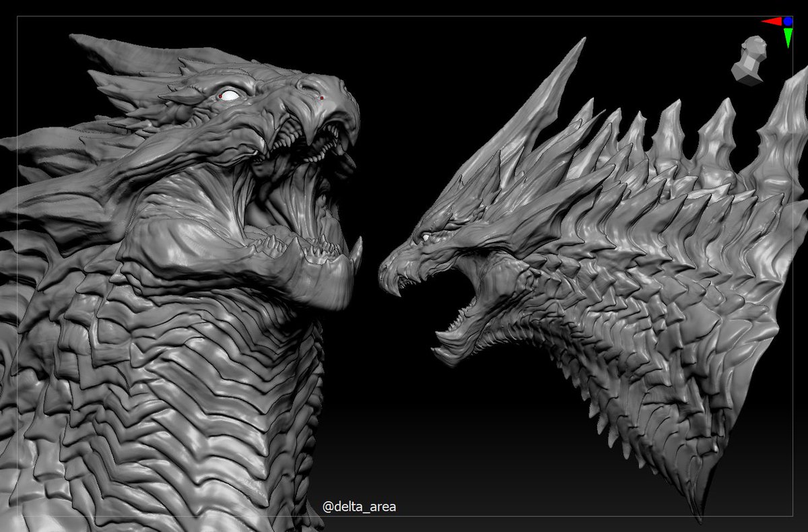The height and width of the screenshot is (532, 808).
Task: Click the gray head orientation indicator
Action: click(x=751, y=61)
